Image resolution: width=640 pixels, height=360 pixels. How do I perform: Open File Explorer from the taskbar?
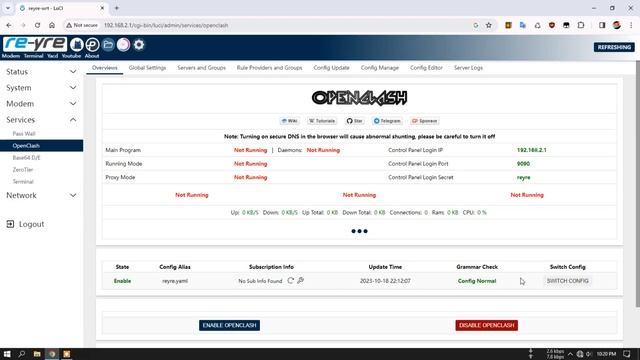point(37,354)
